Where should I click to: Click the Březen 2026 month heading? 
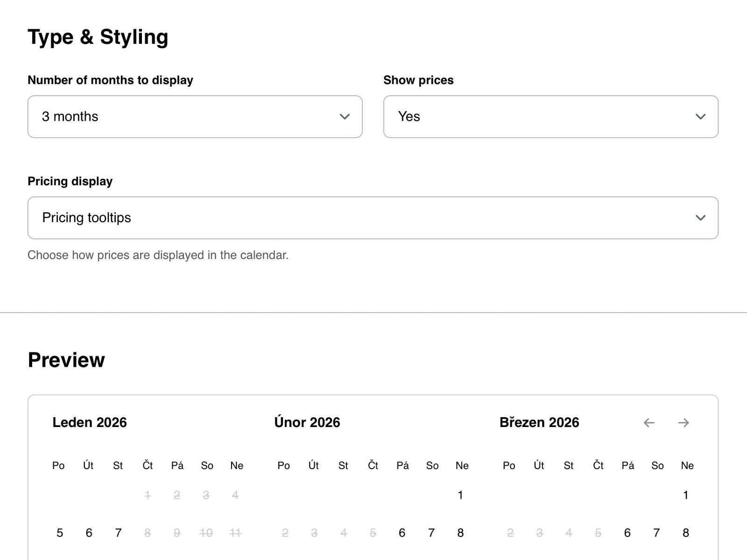(x=539, y=423)
